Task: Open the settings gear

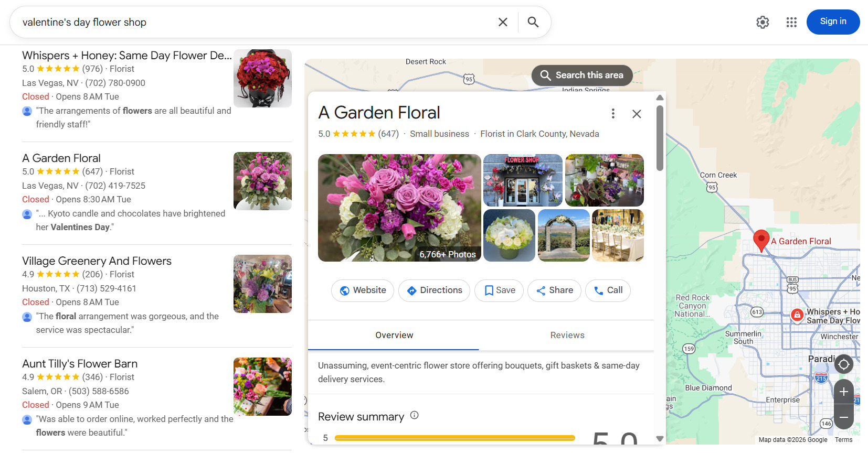Action: click(x=763, y=22)
